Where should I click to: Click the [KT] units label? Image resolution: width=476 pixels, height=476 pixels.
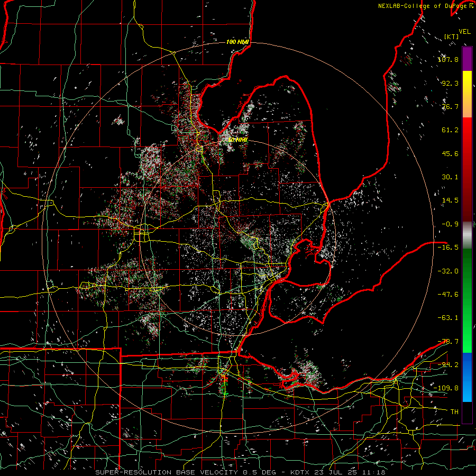452,36
